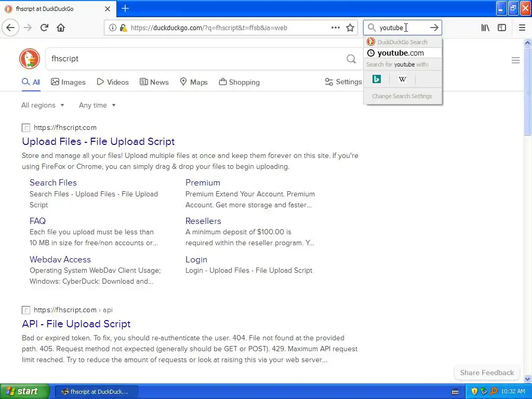Reload the current page

[44, 28]
